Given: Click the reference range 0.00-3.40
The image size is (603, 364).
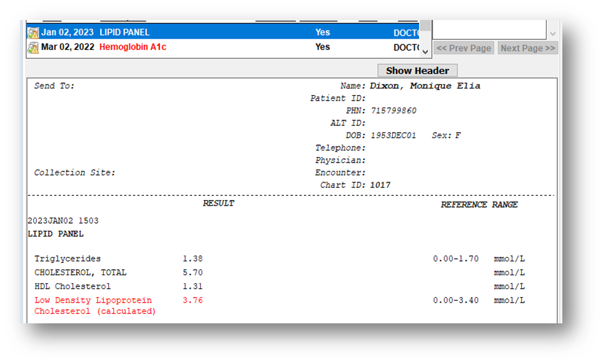Looking at the screenshot, I should (456, 300).
